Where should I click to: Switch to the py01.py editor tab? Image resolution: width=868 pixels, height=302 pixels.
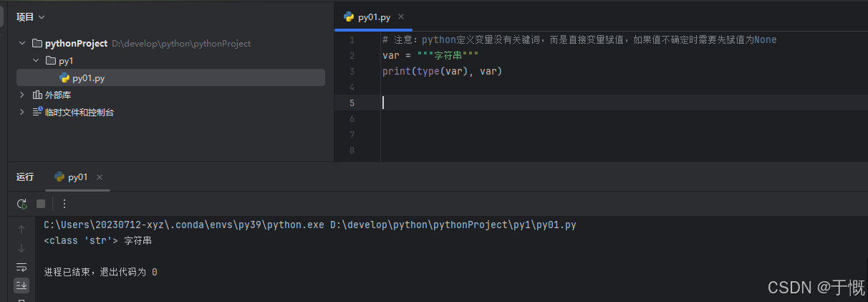click(x=373, y=17)
